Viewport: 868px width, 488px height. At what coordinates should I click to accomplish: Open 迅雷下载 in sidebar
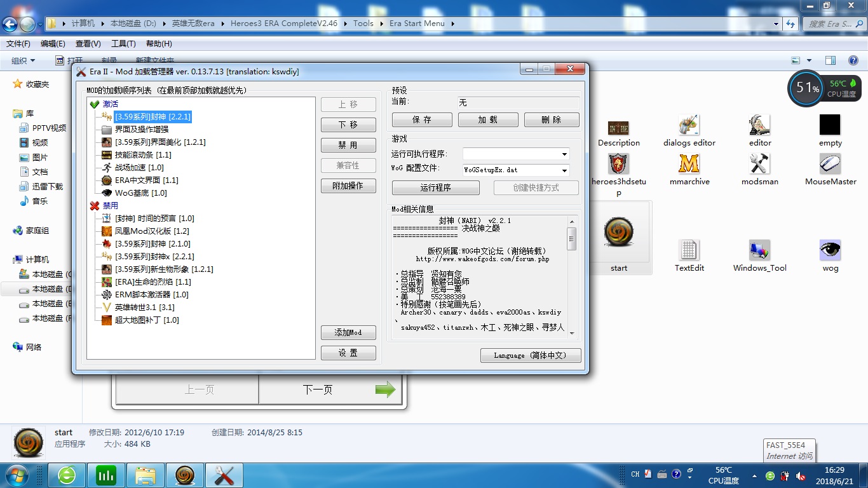(48, 186)
